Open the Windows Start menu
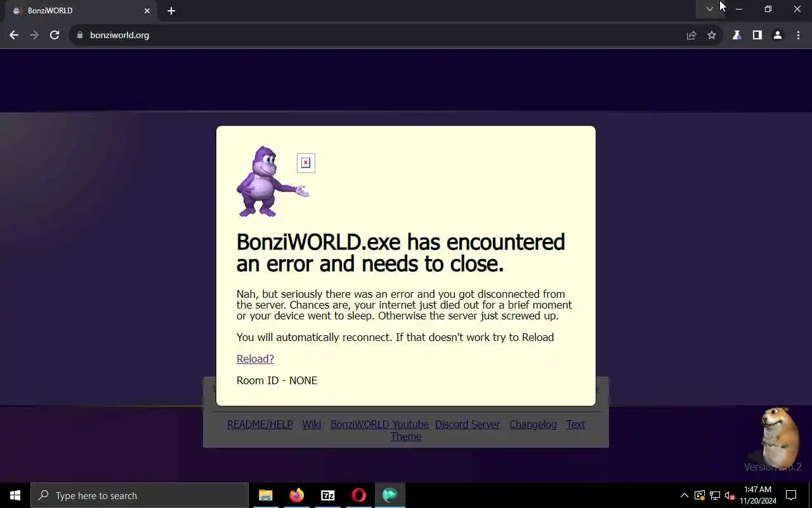This screenshot has height=508, width=812. point(15,495)
